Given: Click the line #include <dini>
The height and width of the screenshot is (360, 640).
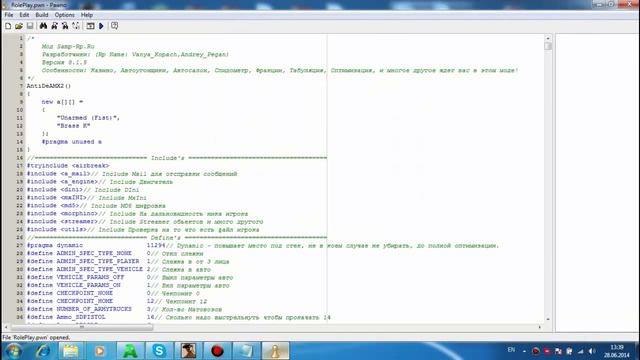Looking at the screenshot, I should click(83, 190).
